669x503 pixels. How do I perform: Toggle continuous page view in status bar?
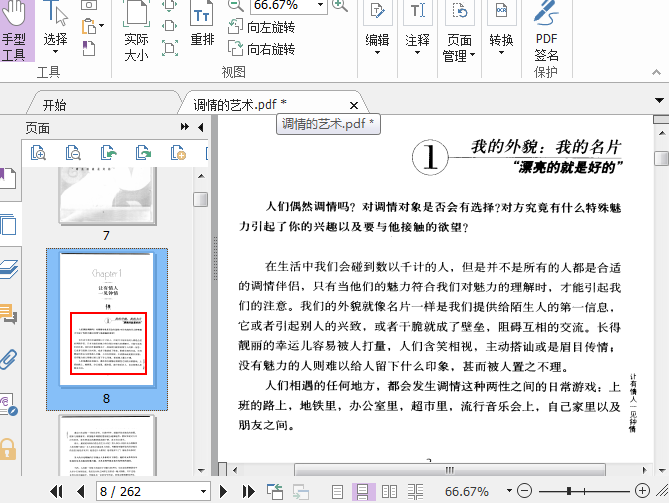[364, 491]
